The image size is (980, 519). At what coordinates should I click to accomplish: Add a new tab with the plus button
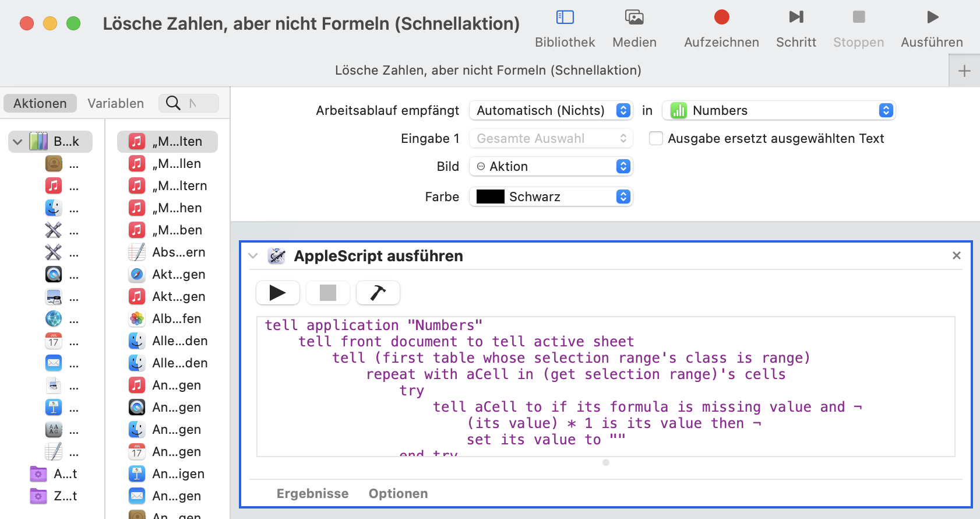coord(964,71)
